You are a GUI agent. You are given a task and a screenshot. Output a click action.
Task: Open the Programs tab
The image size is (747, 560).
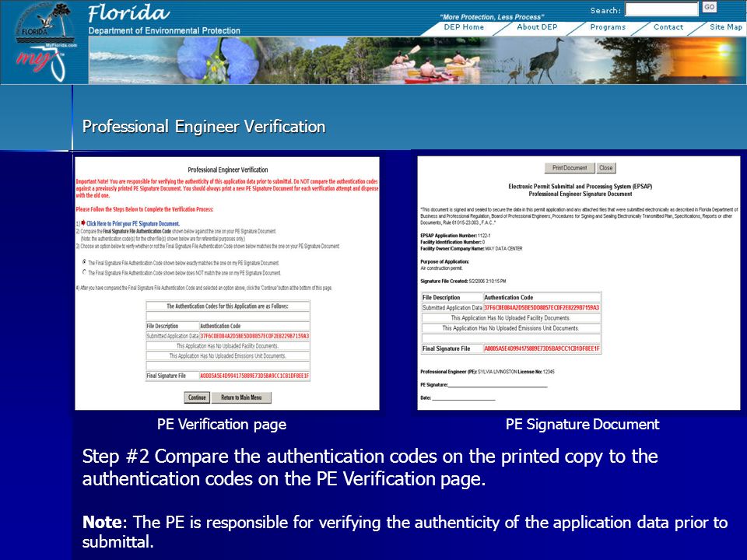[x=608, y=27]
